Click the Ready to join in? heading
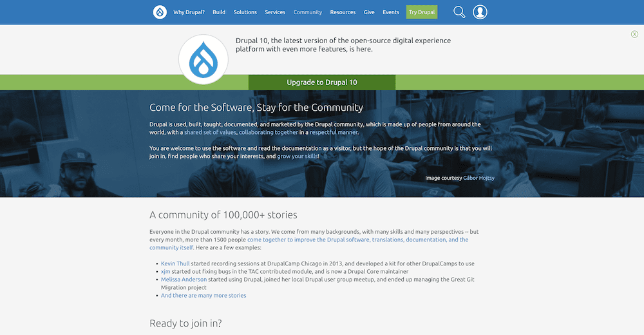The height and width of the screenshot is (335, 644). pyautogui.click(x=185, y=323)
